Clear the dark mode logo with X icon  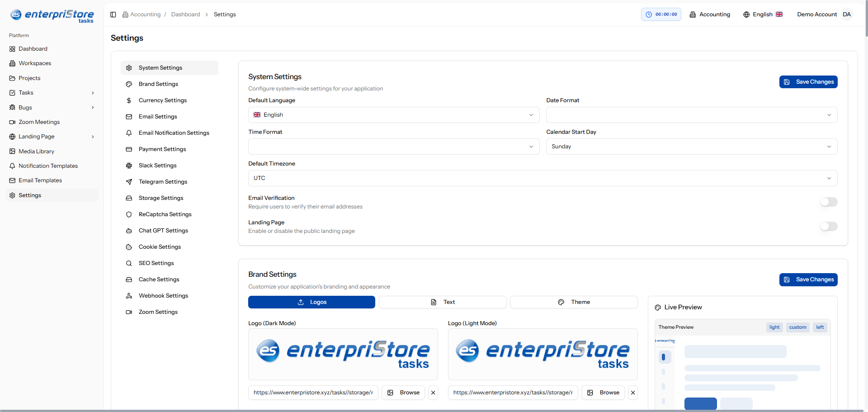pyautogui.click(x=433, y=393)
